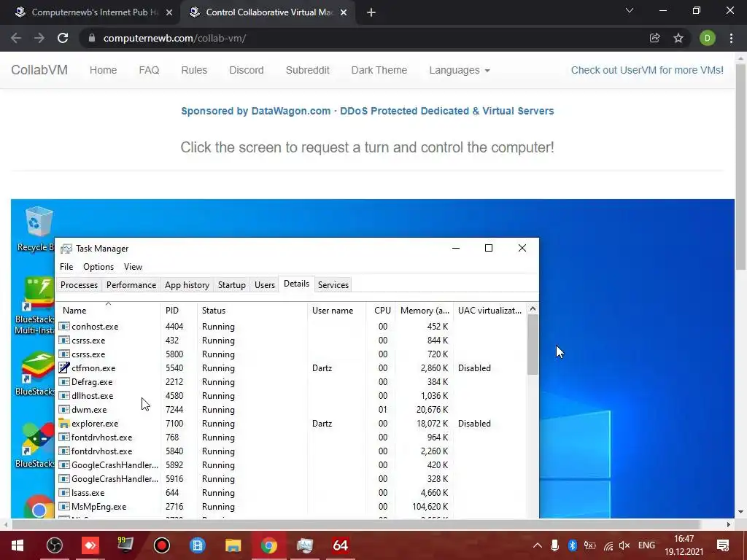Image resolution: width=747 pixels, height=560 pixels.
Task: Open Wi-Fi network tray icon
Action: [608, 545]
